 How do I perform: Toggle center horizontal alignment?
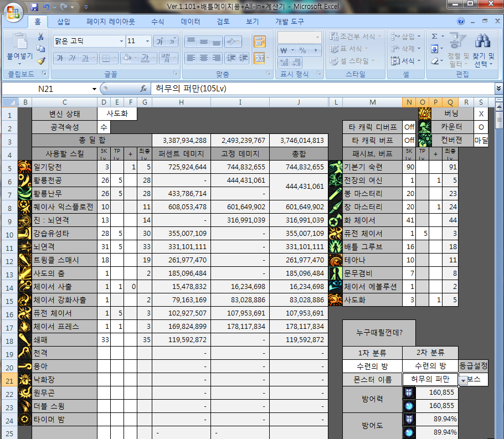click(x=203, y=58)
